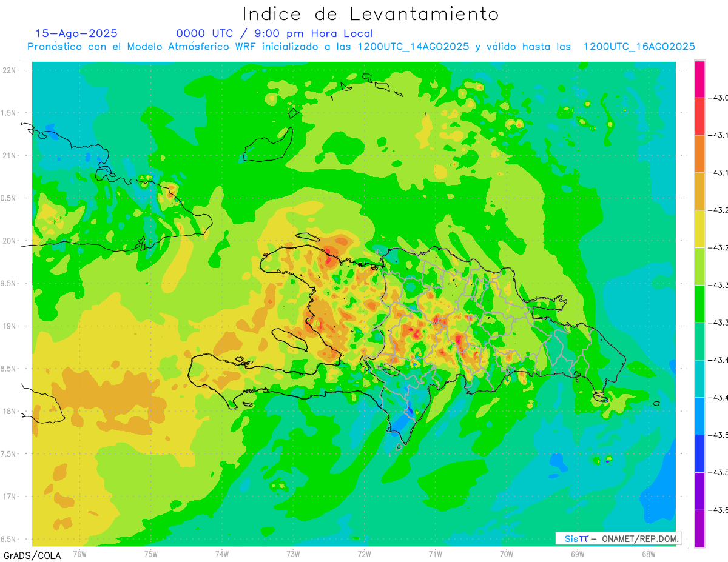Screen dimensions: 728x562
Task: Pick the bright yellow legend swatch
Action: tap(699, 229)
